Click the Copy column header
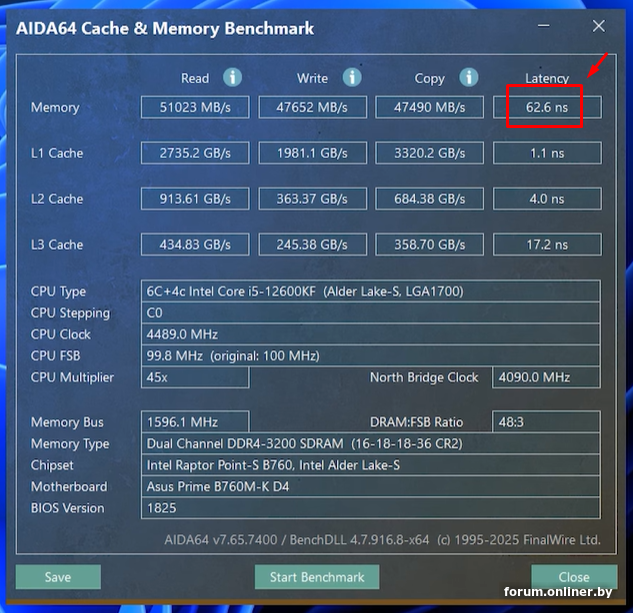This screenshot has height=613, width=633. coord(430,79)
